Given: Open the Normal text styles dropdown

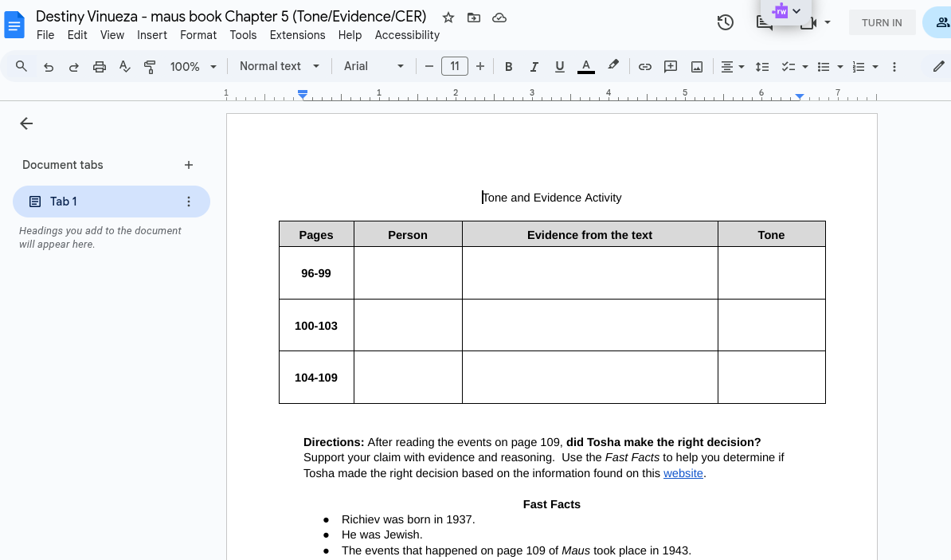Looking at the screenshot, I should point(278,66).
